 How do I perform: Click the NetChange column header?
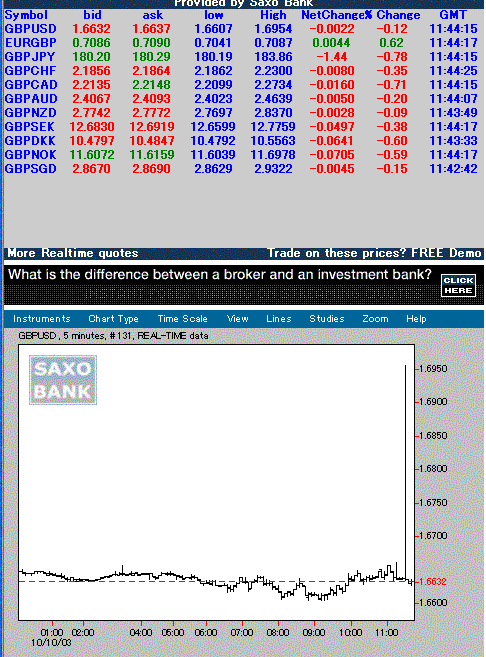[336, 15]
